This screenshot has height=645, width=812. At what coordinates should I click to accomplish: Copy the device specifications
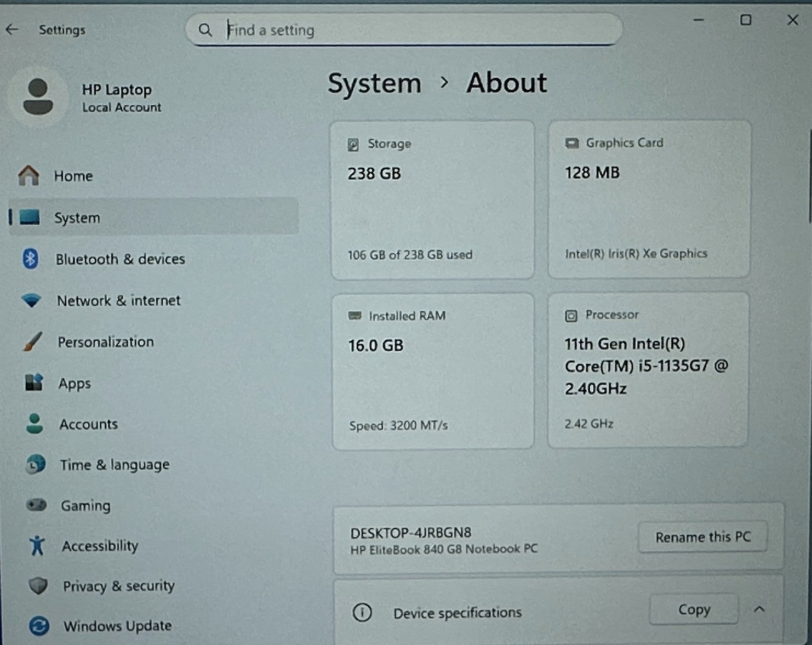(x=694, y=609)
